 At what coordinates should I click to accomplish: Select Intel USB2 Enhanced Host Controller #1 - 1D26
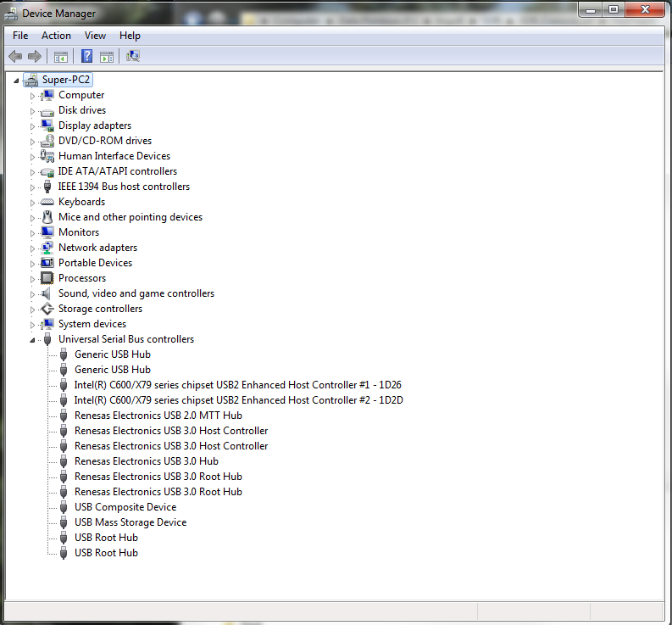tap(237, 385)
